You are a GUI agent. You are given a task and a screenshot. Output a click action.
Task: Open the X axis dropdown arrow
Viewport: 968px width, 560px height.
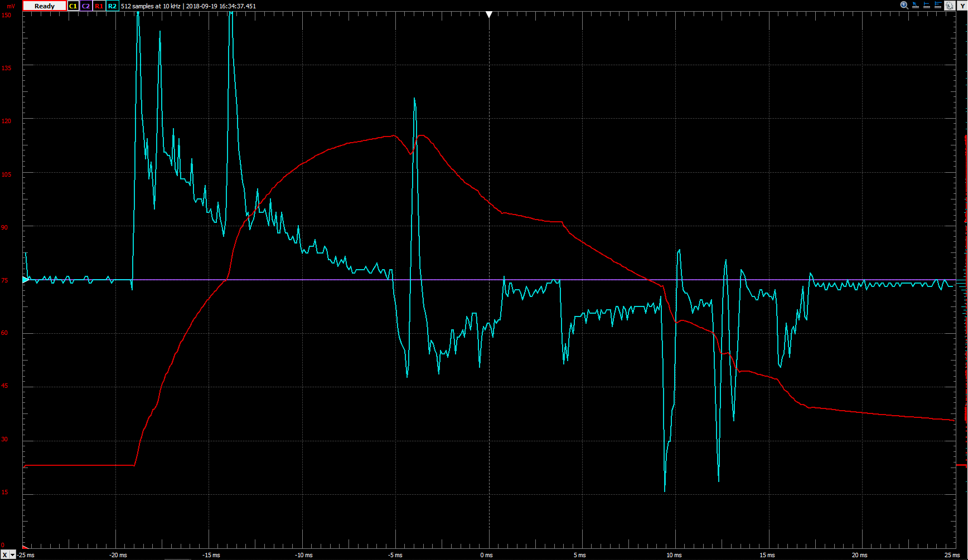[12, 555]
